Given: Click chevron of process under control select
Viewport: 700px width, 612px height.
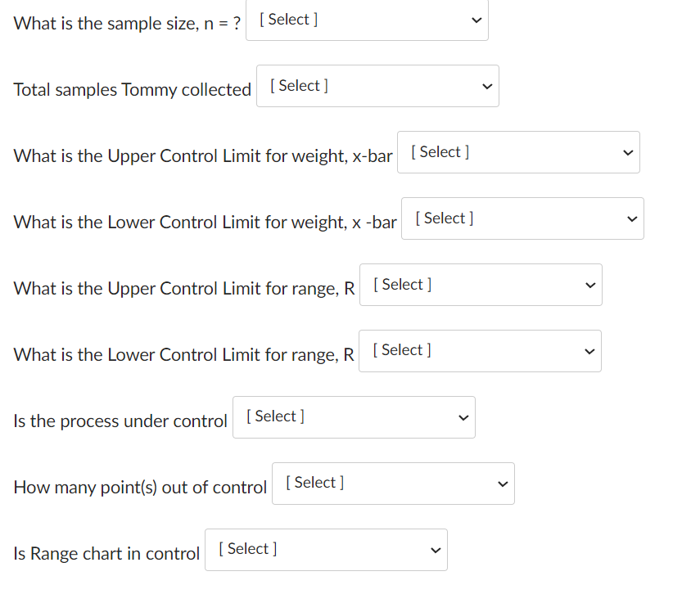Looking at the screenshot, I should [x=463, y=418].
